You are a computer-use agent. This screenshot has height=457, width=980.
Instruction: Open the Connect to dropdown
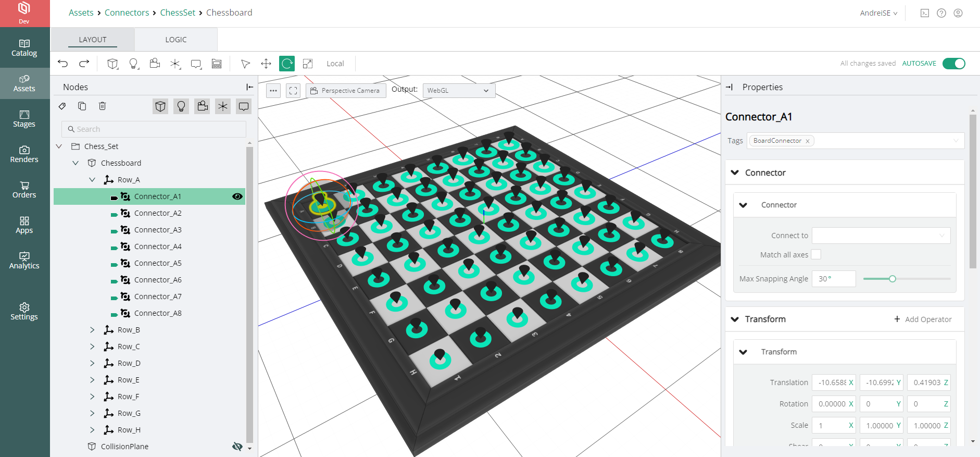881,236
